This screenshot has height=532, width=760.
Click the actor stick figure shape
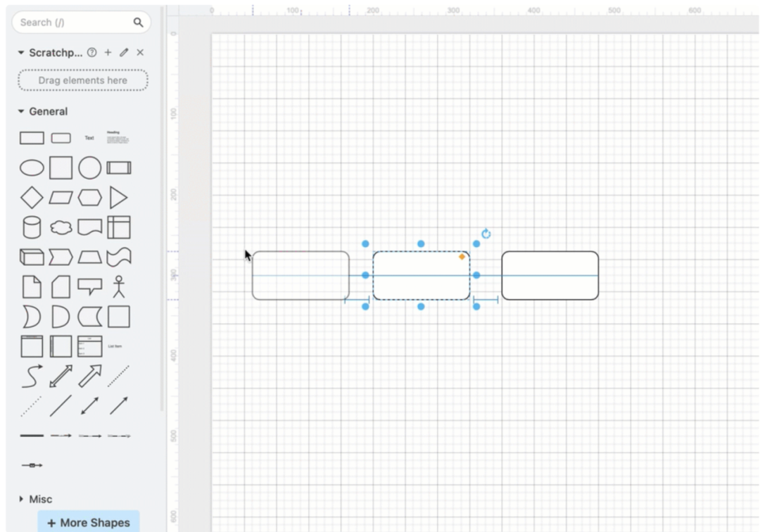pyautogui.click(x=119, y=286)
